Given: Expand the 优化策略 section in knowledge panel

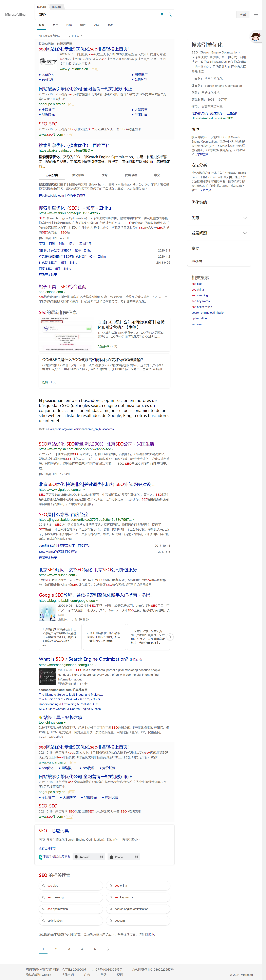Looking at the screenshot, I should point(219,202).
